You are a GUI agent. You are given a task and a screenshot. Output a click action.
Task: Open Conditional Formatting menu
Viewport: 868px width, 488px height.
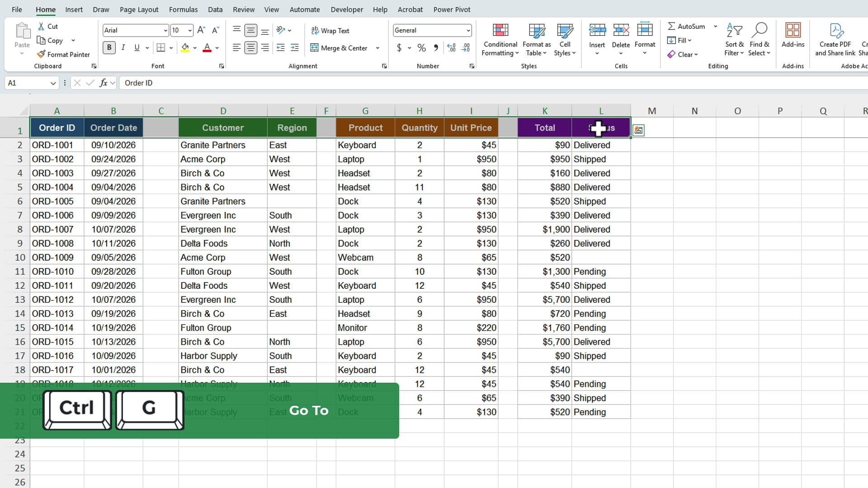pos(500,40)
